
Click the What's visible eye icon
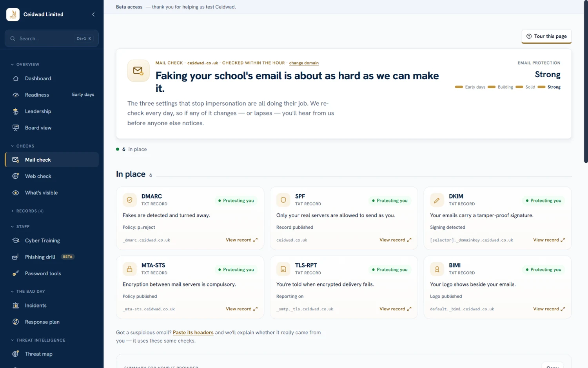point(16,193)
